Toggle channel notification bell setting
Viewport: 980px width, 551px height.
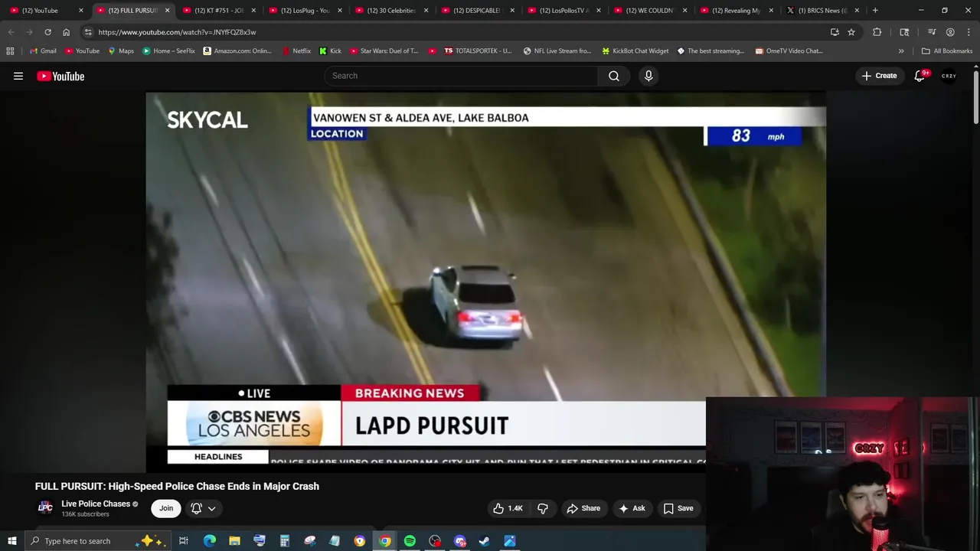point(196,508)
